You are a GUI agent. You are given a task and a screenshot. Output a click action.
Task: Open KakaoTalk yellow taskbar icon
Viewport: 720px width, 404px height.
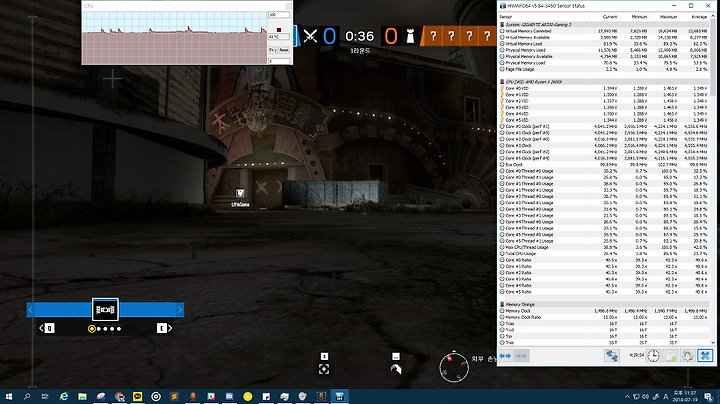click(x=137, y=396)
